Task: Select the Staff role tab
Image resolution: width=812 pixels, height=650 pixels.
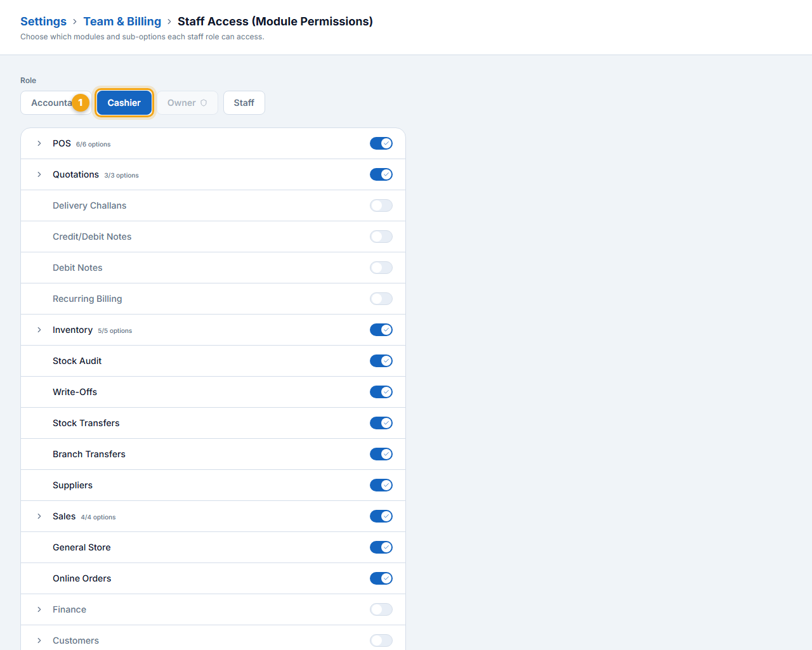Action: pyautogui.click(x=244, y=103)
